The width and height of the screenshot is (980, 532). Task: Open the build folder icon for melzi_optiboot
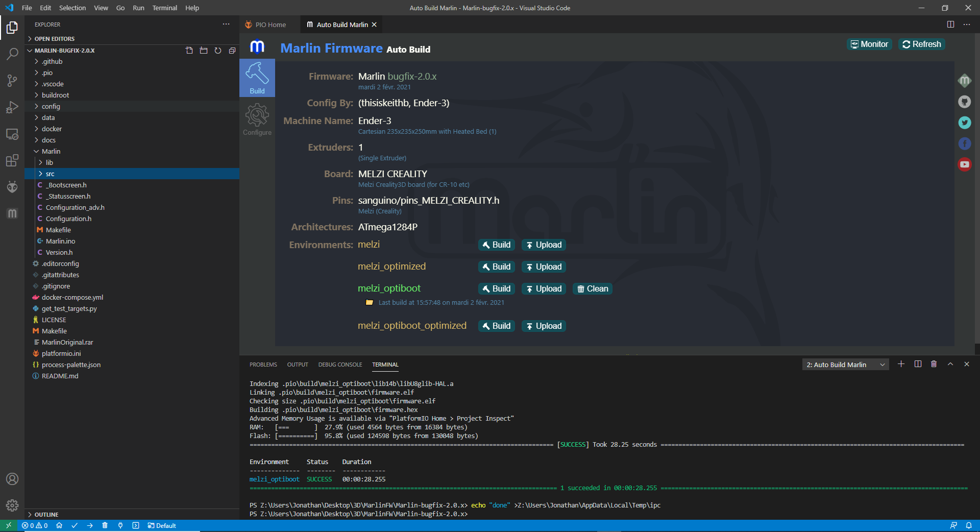click(x=370, y=302)
